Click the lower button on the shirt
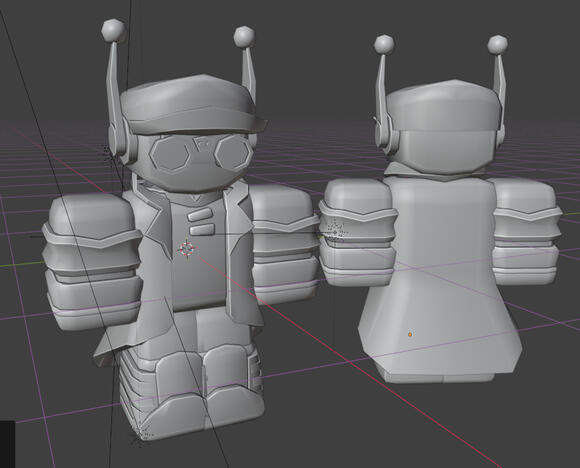 click(x=202, y=229)
